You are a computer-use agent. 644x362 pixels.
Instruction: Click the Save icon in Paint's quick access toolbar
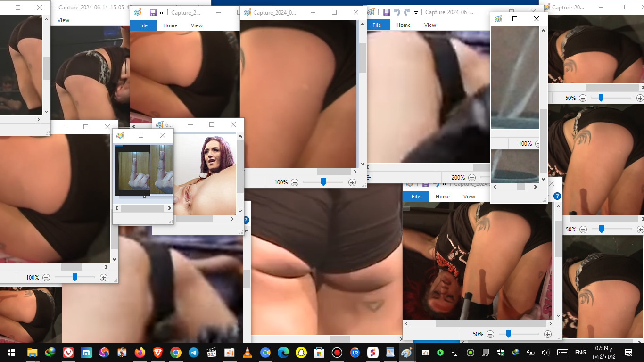(386, 12)
